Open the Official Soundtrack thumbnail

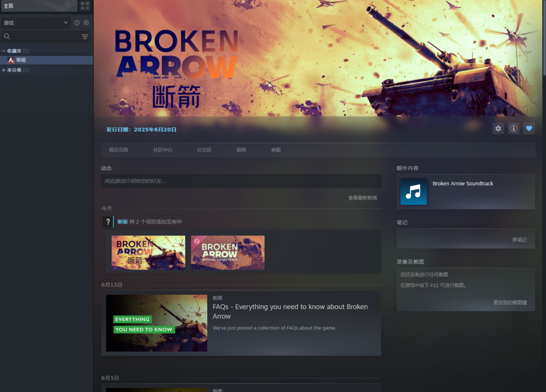tap(227, 253)
